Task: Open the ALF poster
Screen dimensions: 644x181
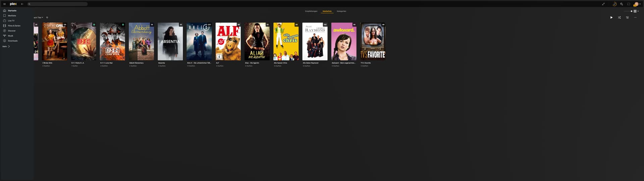Action: [x=228, y=42]
